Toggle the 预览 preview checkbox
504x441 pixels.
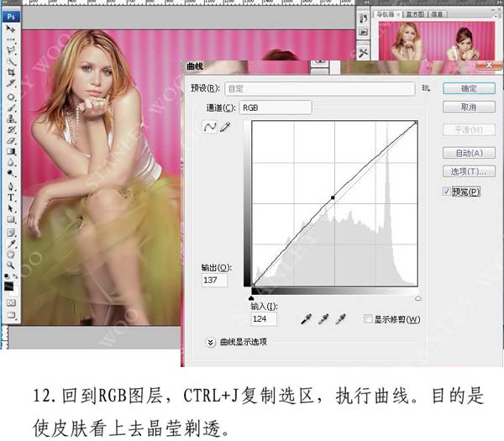(x=447, y=192)
